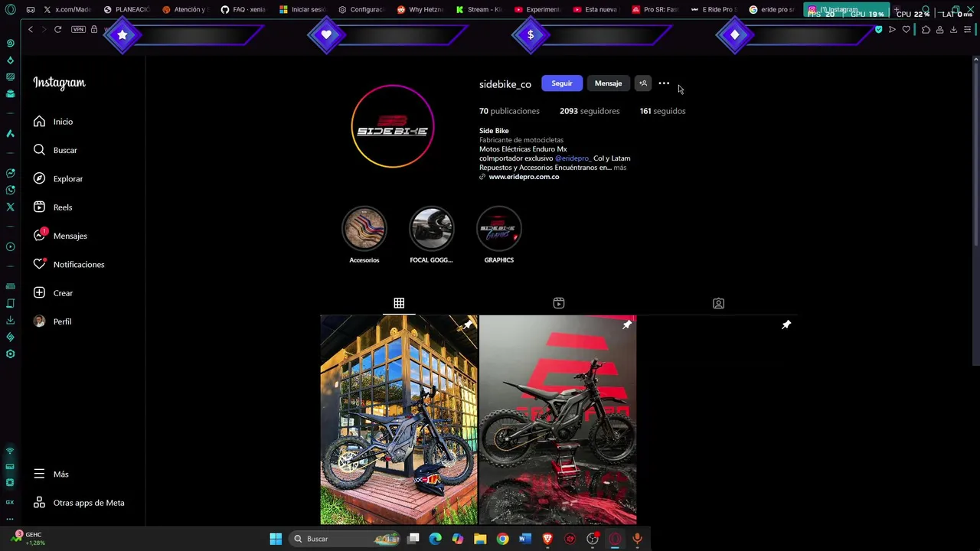
Task: Open Notificaciones heart item
Action: [x=68, y=264]
